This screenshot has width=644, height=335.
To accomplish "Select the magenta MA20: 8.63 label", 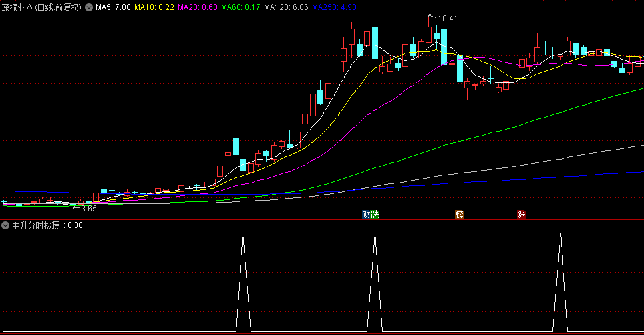I will coord(198,7).
